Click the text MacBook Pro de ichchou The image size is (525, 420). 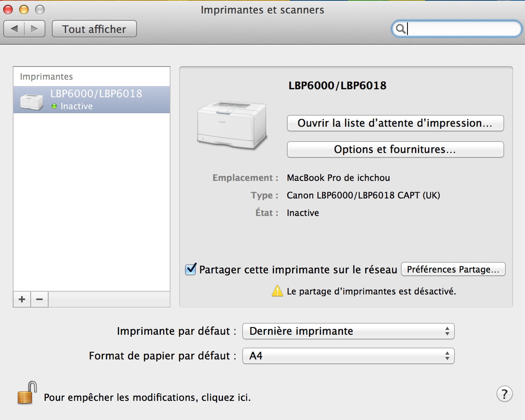tap(338, 178)
